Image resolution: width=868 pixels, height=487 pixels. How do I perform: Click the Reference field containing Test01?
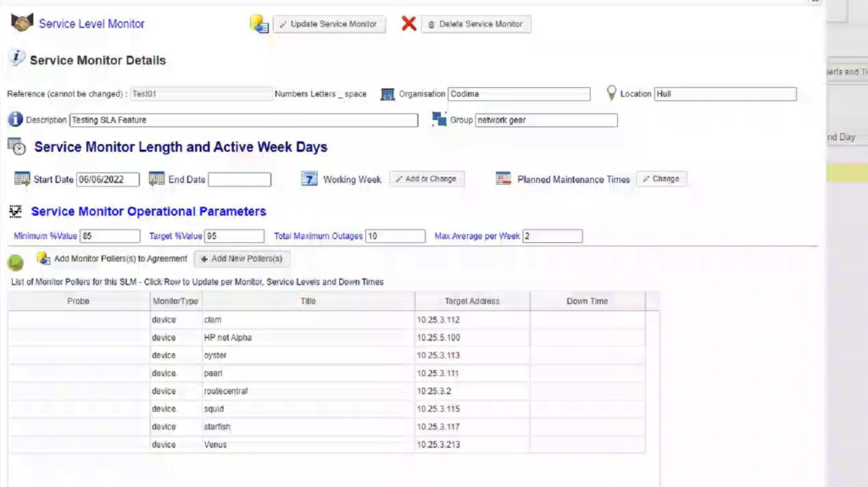coord(201,94)
